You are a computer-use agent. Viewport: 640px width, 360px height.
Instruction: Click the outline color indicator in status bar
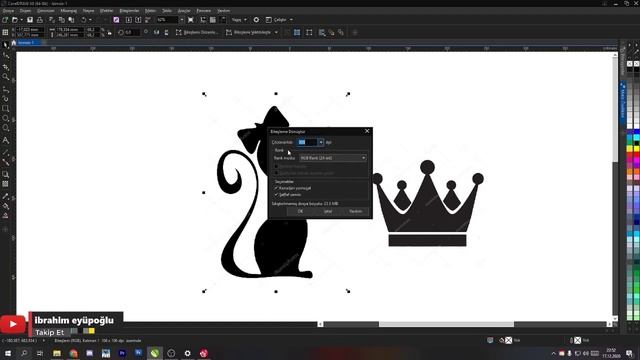coord(578,340)
